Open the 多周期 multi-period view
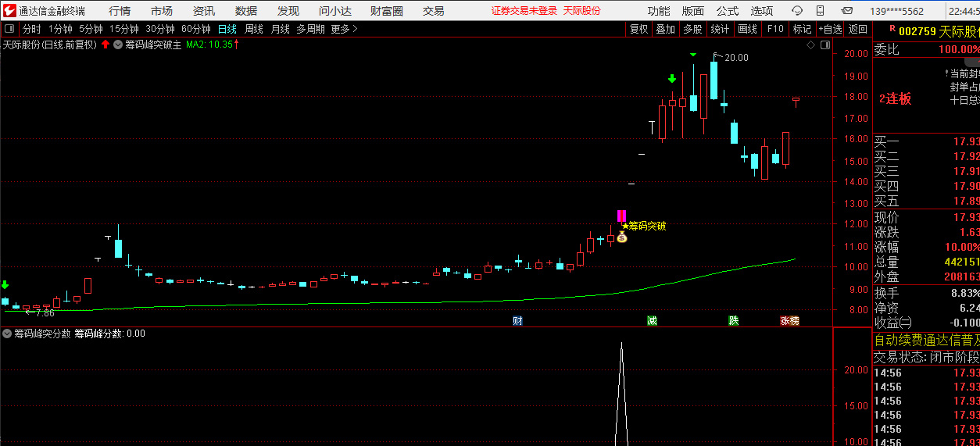The width and height of the screenshot is (980, 446). pos(311,29)
